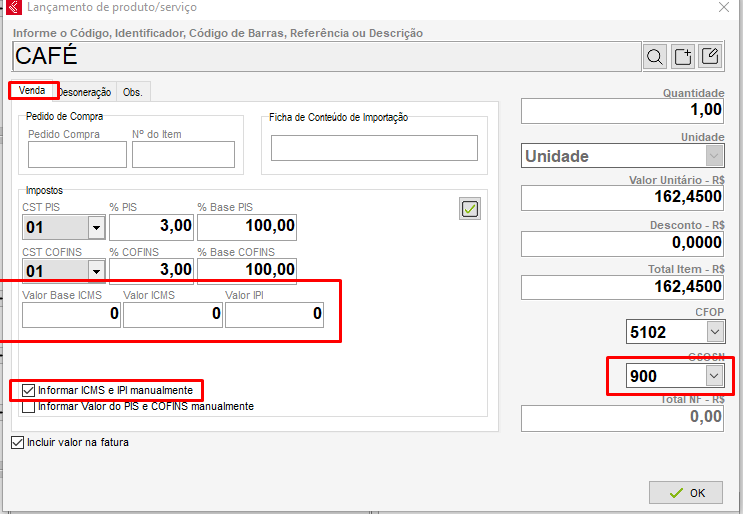Switch to the Desoneração tab
743x514 pixels.
(86, 92)
